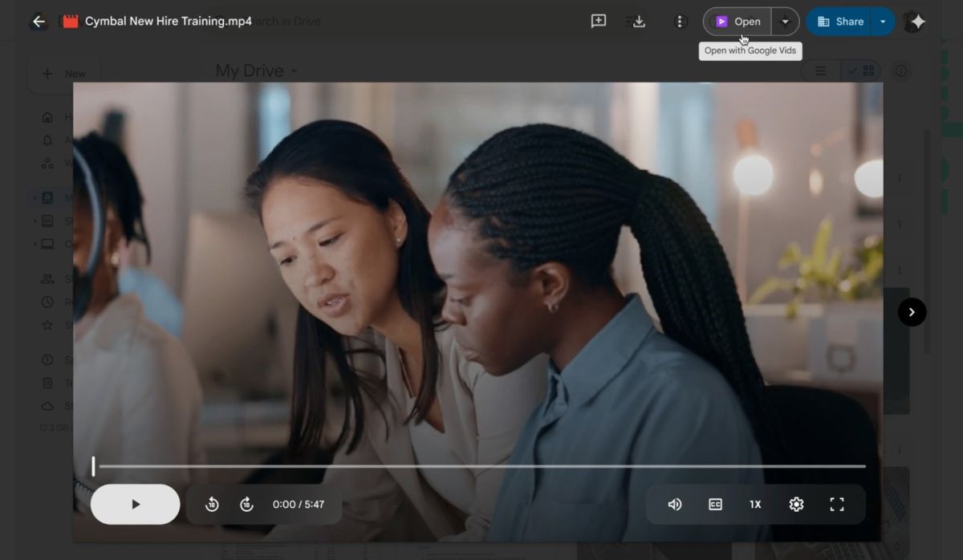
Task: Play the Cymbal New Hire Training video
Action: (135, 504)
